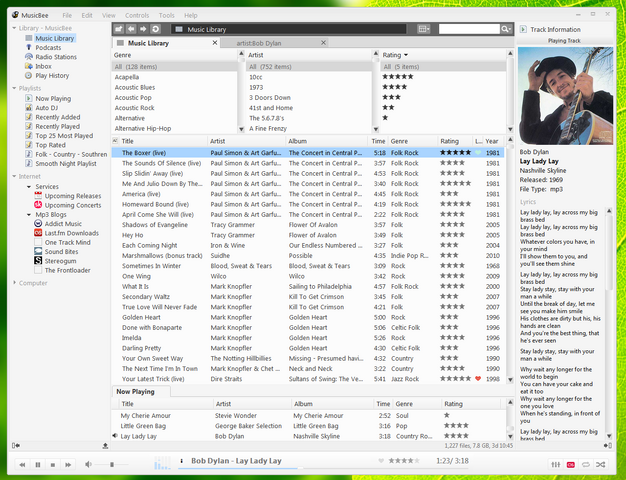
Task: Open the View menu
Action: pyautogui.click(x=109, y=15)
